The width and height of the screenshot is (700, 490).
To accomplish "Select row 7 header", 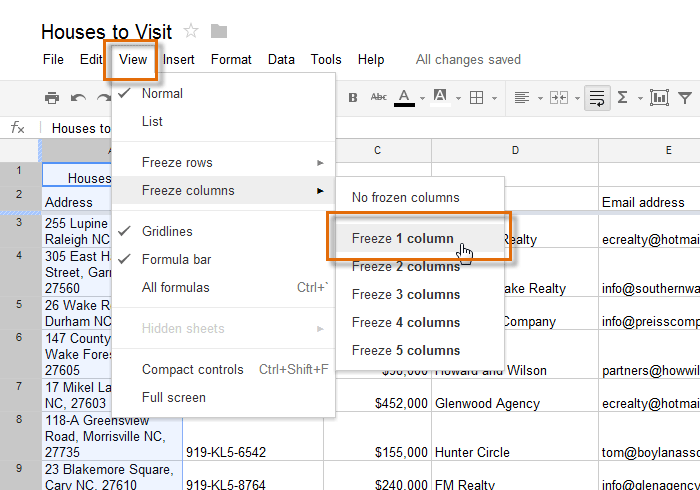I will pyautogui.click(x=19, y=395).
